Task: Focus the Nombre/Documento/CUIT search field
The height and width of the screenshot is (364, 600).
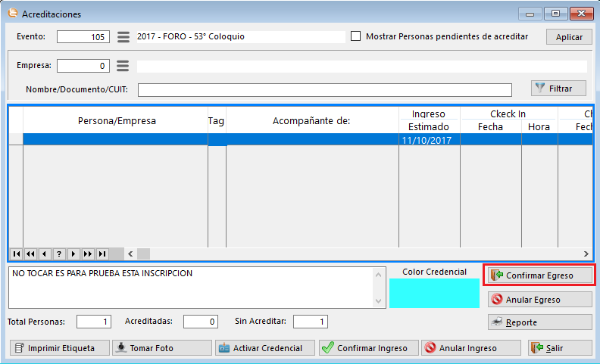Action: pyautogui.click(x=324, y=90)
